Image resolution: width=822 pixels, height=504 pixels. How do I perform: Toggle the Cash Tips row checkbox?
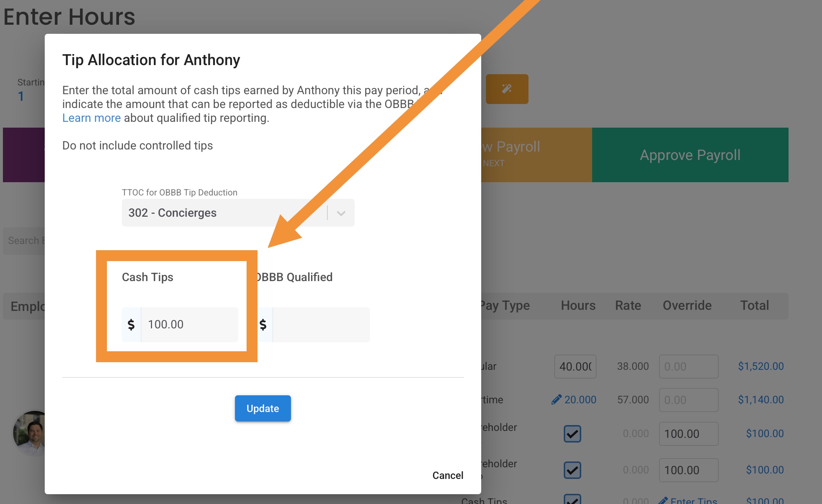coord(572,500)
